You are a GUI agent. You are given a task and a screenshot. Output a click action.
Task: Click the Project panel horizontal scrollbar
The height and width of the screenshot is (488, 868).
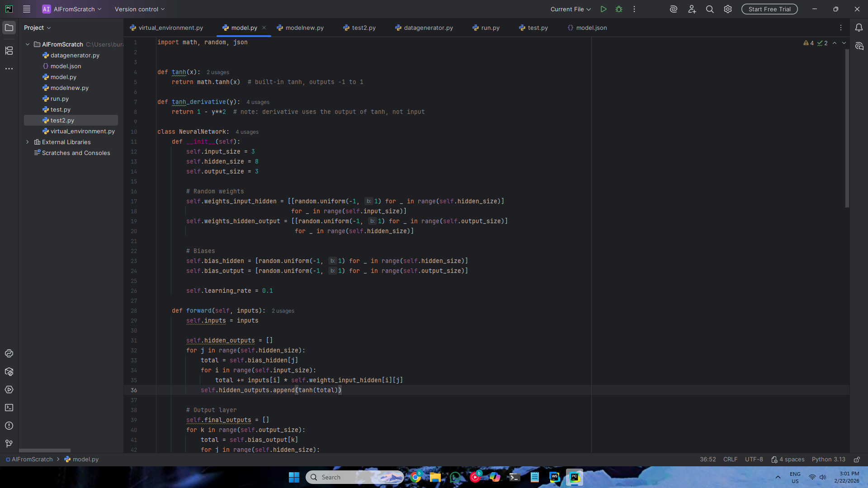click(x=45, y=450)
